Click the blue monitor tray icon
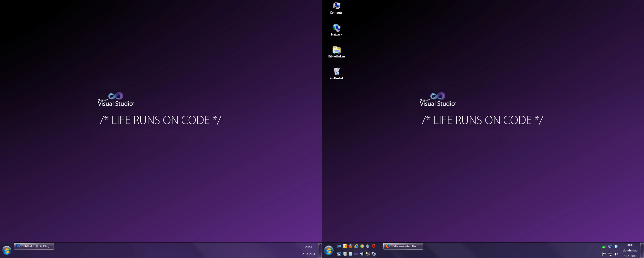644x258 pixels. click(x=610, y=246)
